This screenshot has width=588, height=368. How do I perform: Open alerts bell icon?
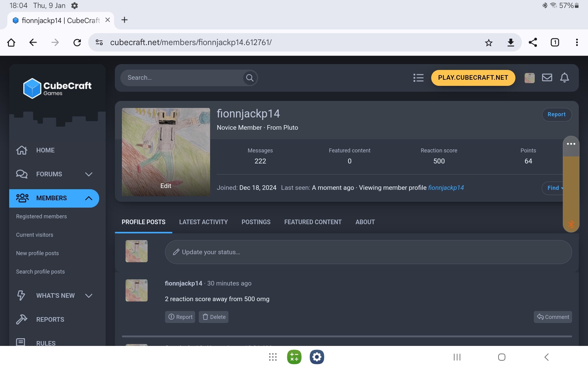point(564,78)
